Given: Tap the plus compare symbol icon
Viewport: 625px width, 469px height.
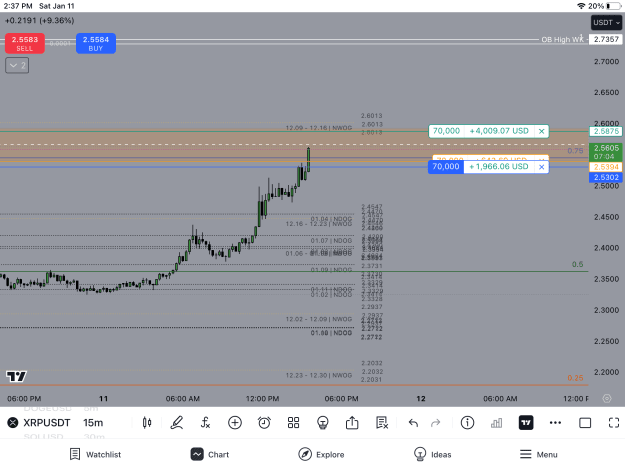Looking at the screenshot, I should coord(235,423).
